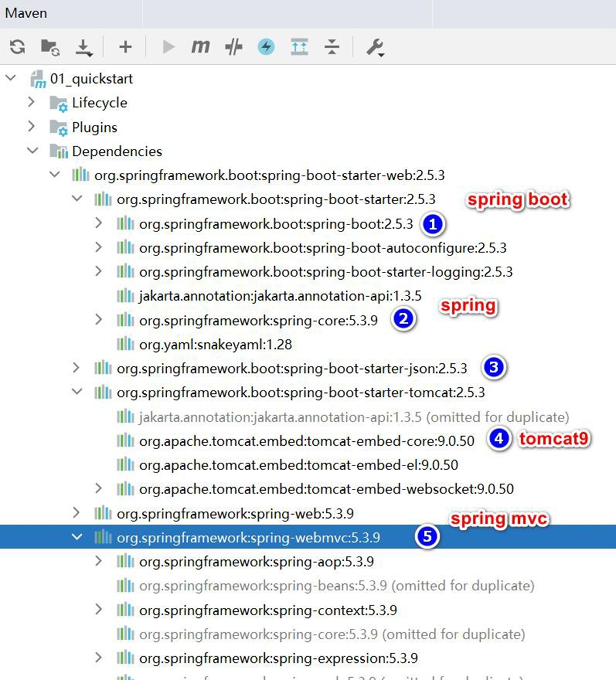Open Maven Settings wrench icon

coord(375,47)
